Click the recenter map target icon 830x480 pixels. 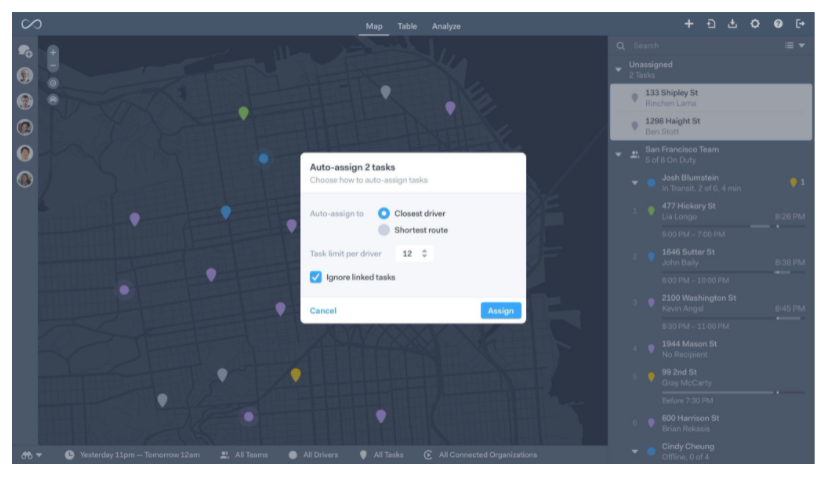coord(53,83)
